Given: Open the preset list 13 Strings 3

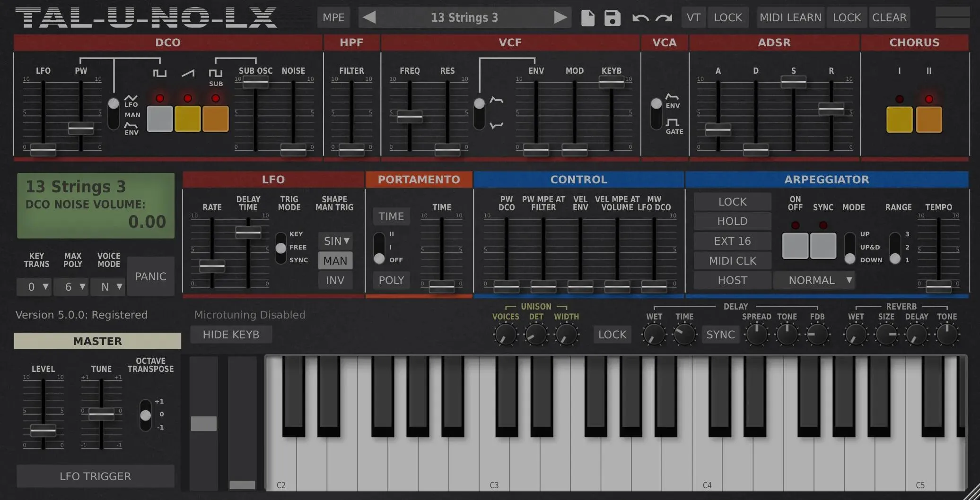Looking at the screenshot, I should click(464, 17).
